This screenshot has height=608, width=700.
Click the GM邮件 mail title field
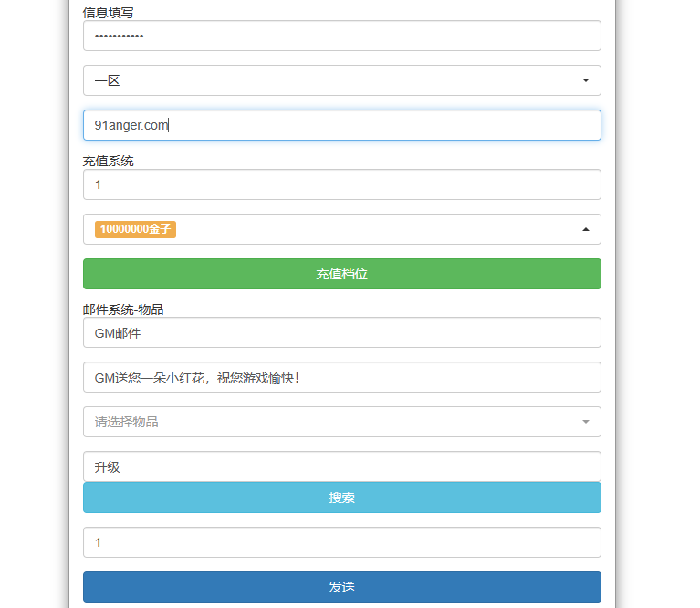coord(341,332)
